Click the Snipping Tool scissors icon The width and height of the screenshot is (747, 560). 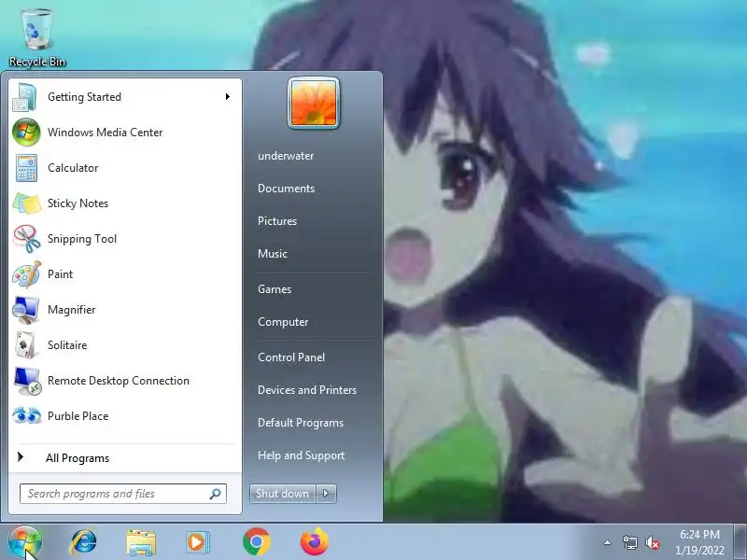[x=27, y=239]
